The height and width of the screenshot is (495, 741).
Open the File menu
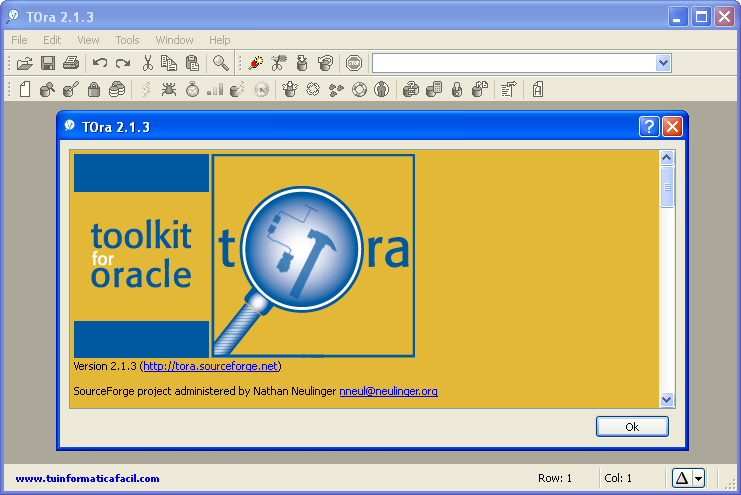click(19, 40)
